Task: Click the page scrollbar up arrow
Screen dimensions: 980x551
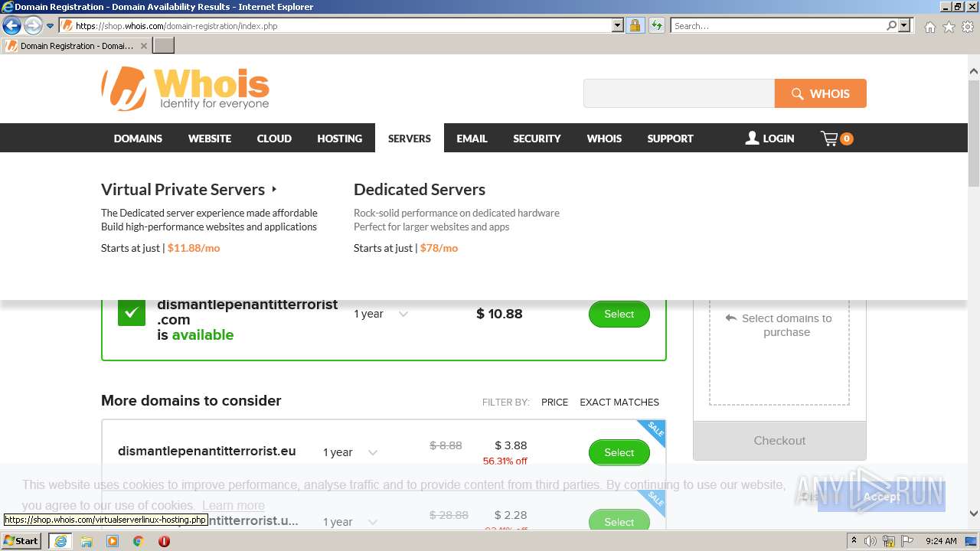Action: [973, 72]
